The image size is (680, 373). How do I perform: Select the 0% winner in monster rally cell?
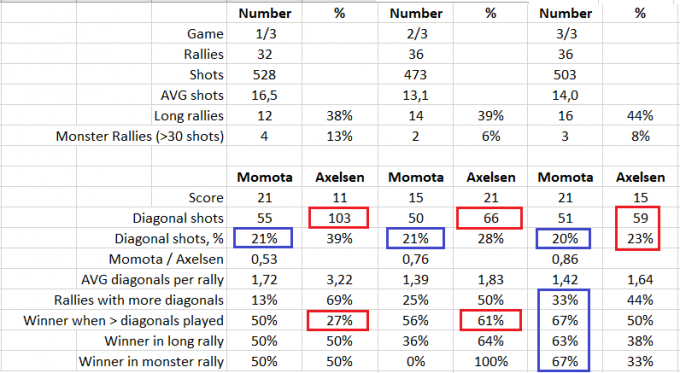[x=415, y=361]
